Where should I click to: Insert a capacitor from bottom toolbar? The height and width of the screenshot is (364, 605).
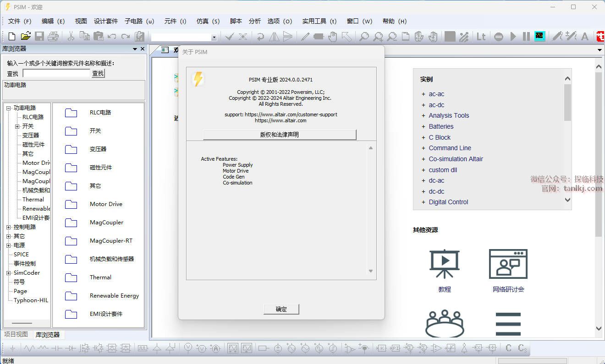click(56, 348)
